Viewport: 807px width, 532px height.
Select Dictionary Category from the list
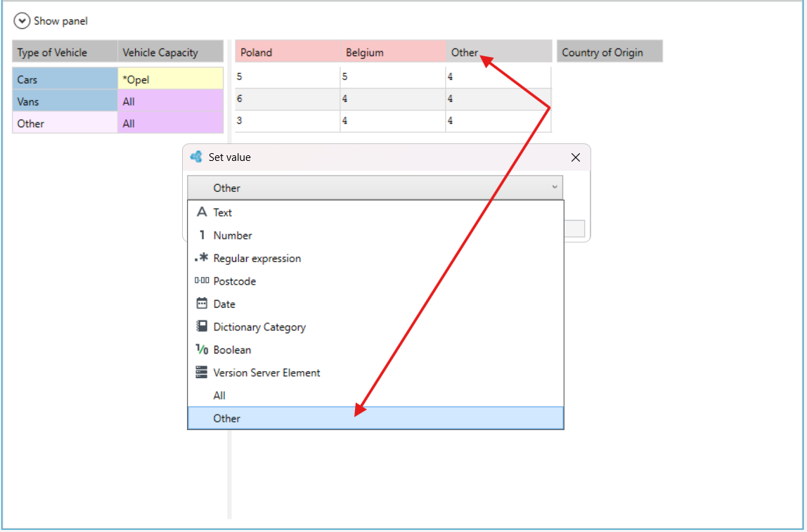coord(375,327)
